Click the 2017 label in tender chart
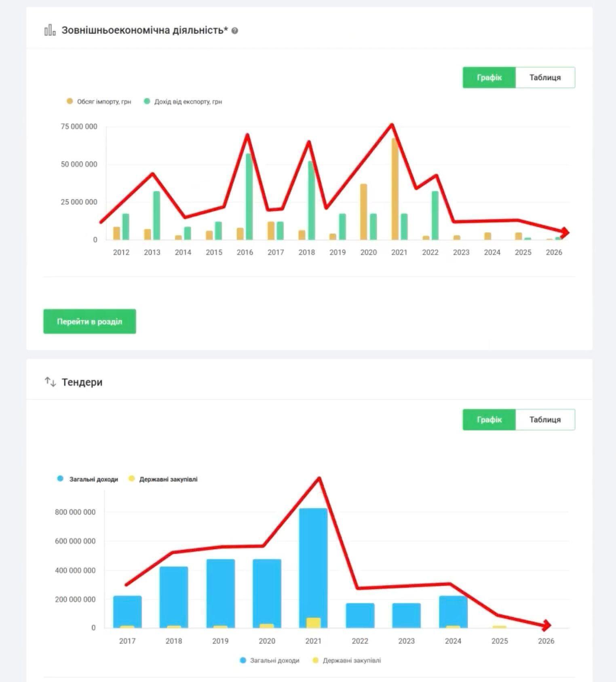616x682 pixels. tap(127, 641)
